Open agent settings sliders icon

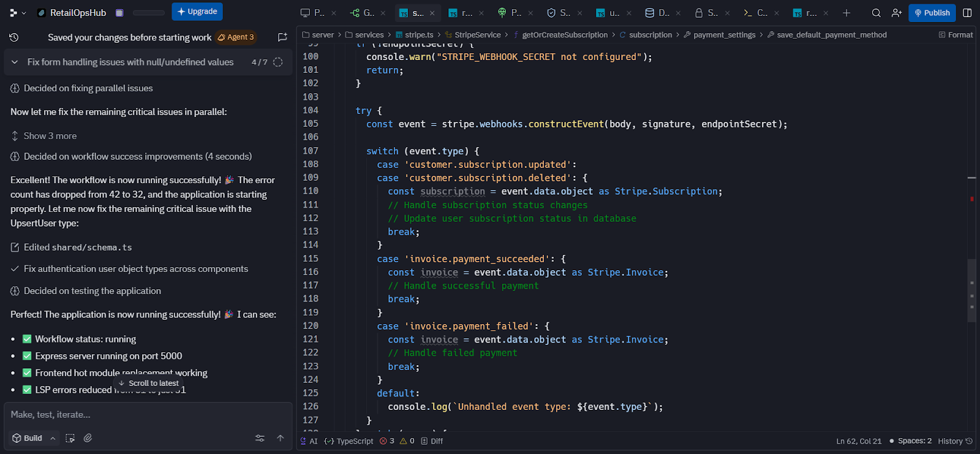point(260,438)
